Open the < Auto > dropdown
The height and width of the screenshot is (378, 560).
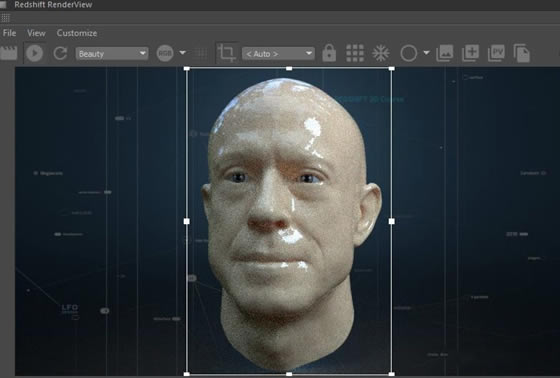(278, 54)
